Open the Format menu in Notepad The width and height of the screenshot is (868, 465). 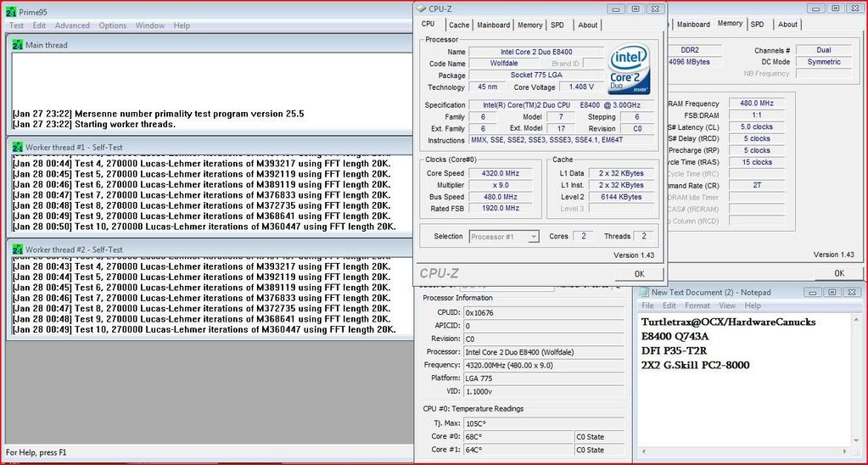click(697, 305)
